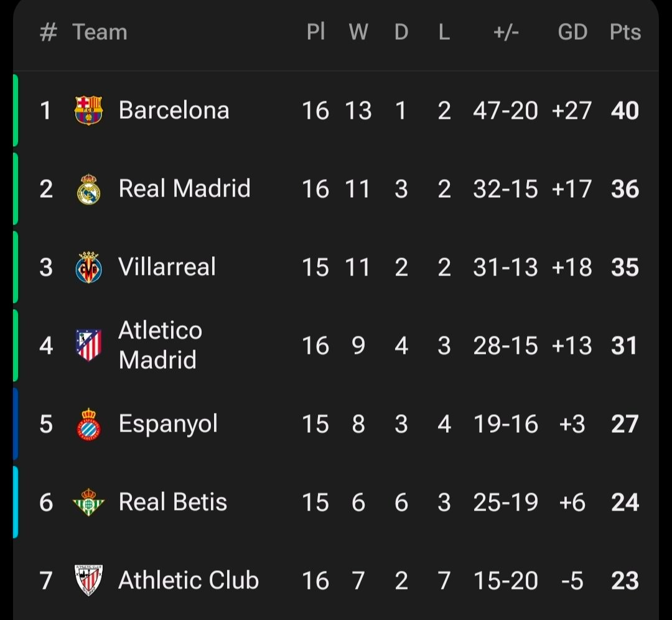This screenshot has width=672, height=620.
Task: Go to Villarreal team page link
Action: coord(167,267)
